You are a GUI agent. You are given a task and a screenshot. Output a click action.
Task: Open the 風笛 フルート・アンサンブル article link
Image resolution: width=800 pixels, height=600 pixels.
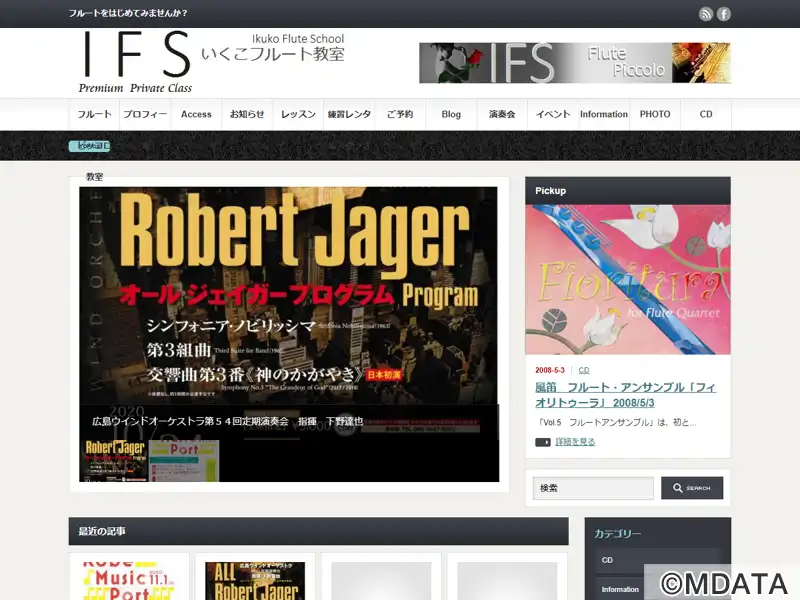625,395
